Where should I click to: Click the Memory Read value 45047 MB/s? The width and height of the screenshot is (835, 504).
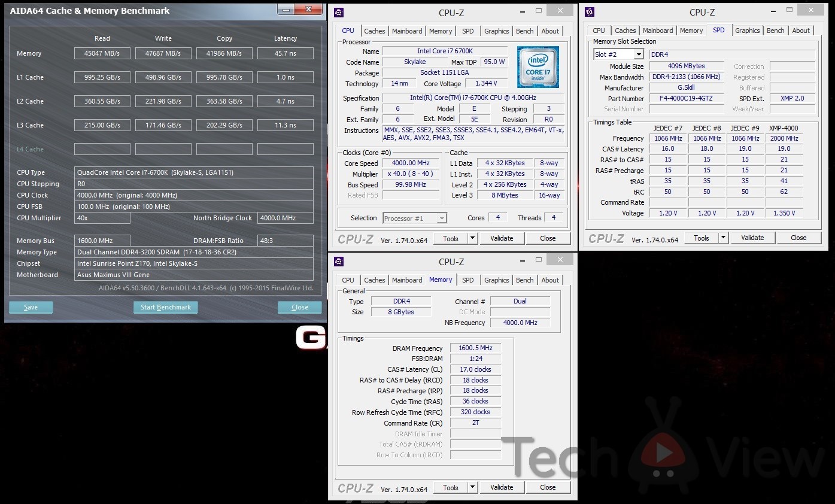(102, 53)
